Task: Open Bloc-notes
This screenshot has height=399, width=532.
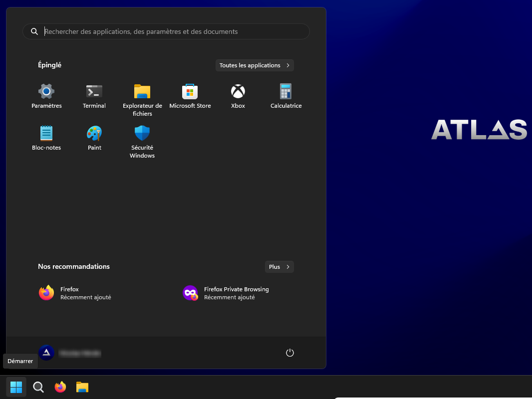Action: point(46,138)
